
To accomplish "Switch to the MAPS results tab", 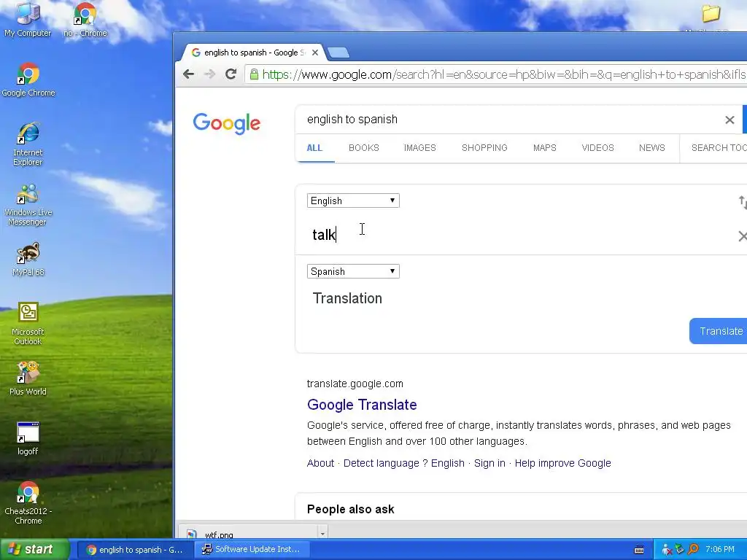I will (544, 147).
